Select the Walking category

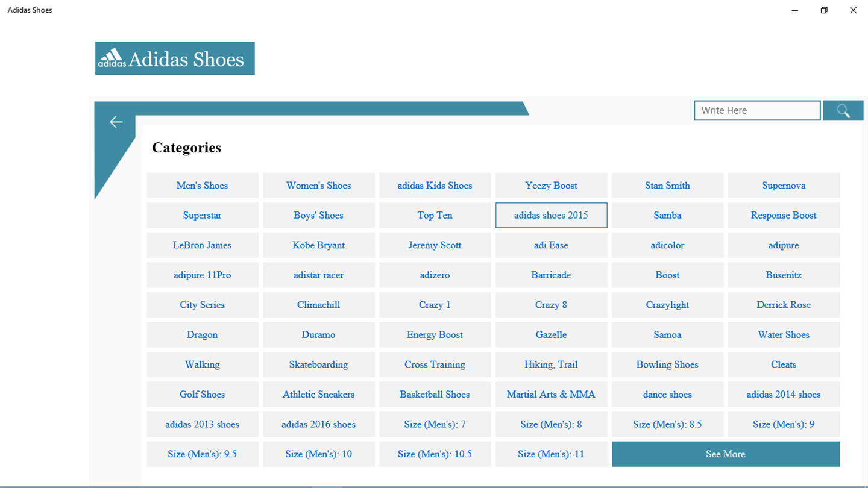[x=203, y=364]
